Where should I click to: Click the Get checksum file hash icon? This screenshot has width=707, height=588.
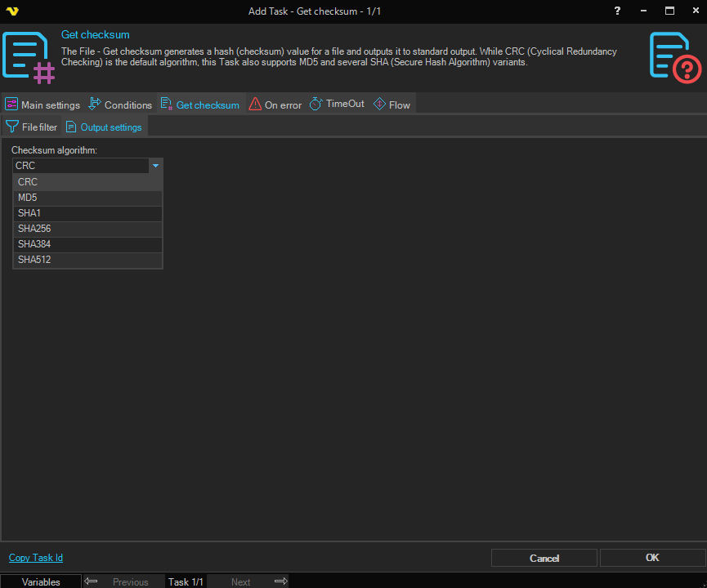coord(29,56)
